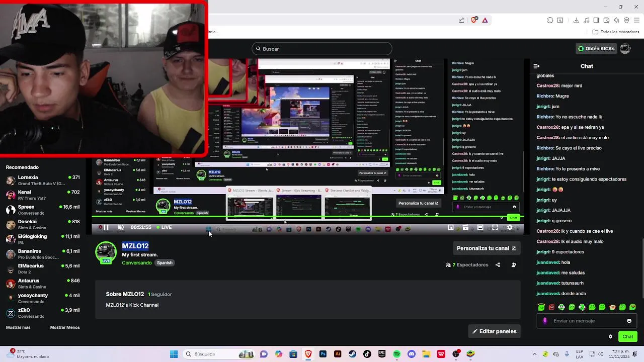Send message with green Chat button
The image size is (644, 362).
(628, 337)
